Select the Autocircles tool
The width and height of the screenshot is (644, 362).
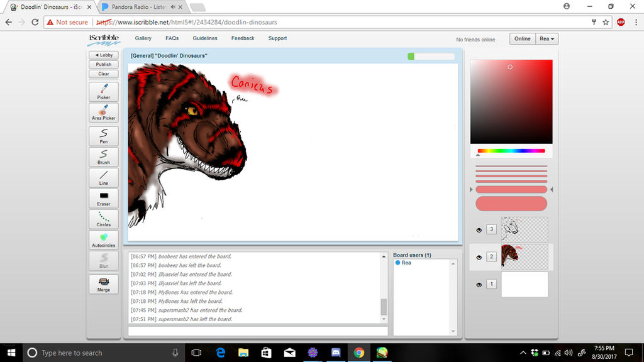pyautogui.click(x=104, y=239)
